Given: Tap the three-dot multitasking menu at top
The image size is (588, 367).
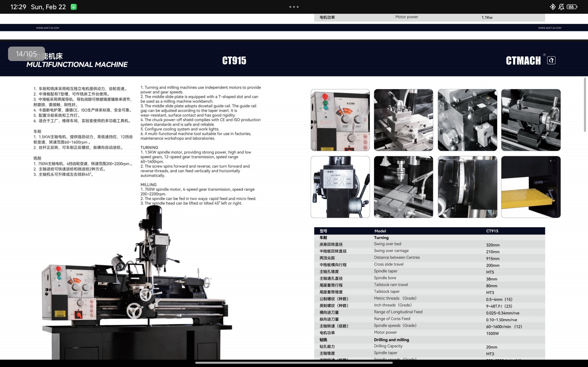Looking at the screenshot, I should (294, 7).
